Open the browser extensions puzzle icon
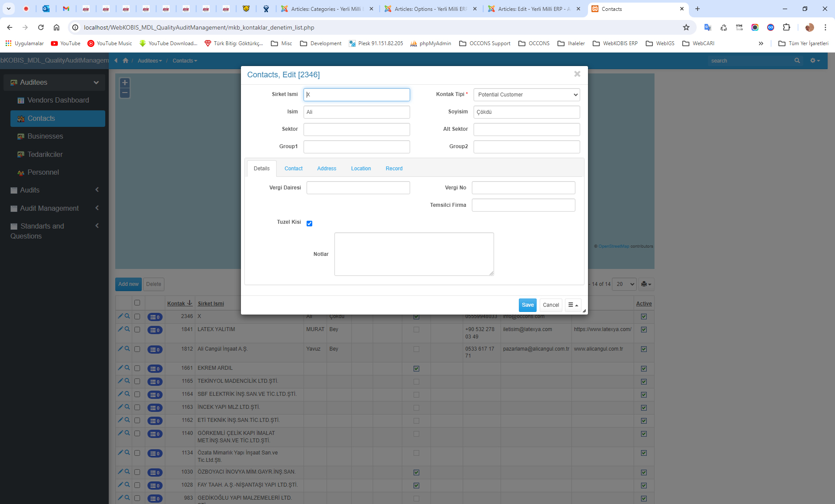The height and width of the screenshot is (504, 835). point(786,27)
